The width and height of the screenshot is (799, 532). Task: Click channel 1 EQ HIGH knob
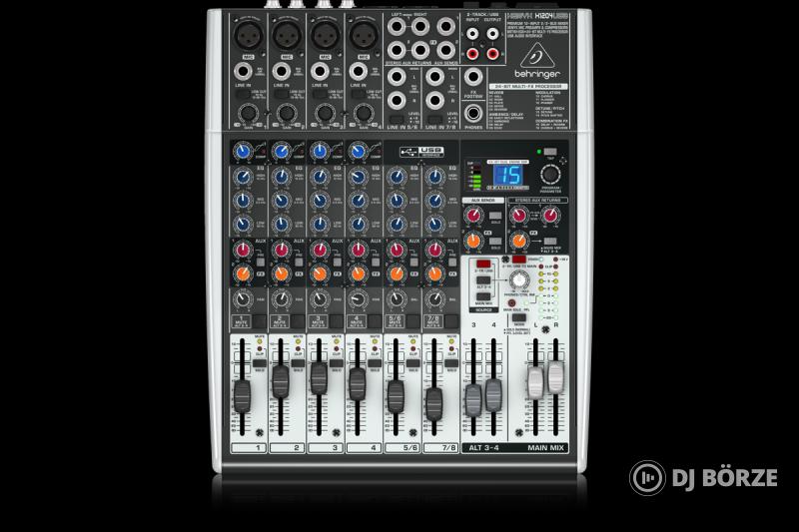coord(243,177)
